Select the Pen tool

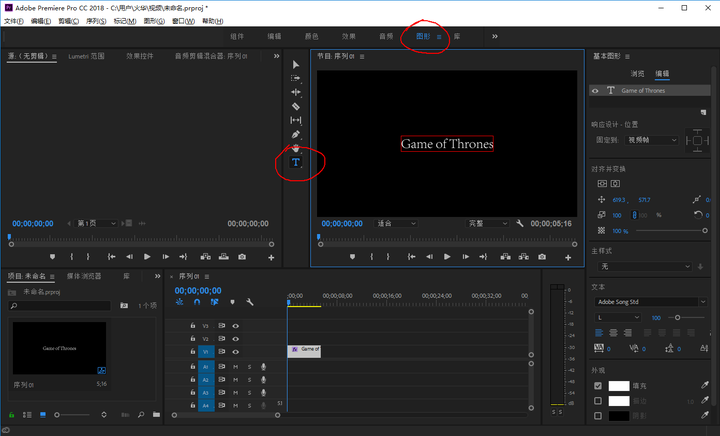[x=296, y=134]
